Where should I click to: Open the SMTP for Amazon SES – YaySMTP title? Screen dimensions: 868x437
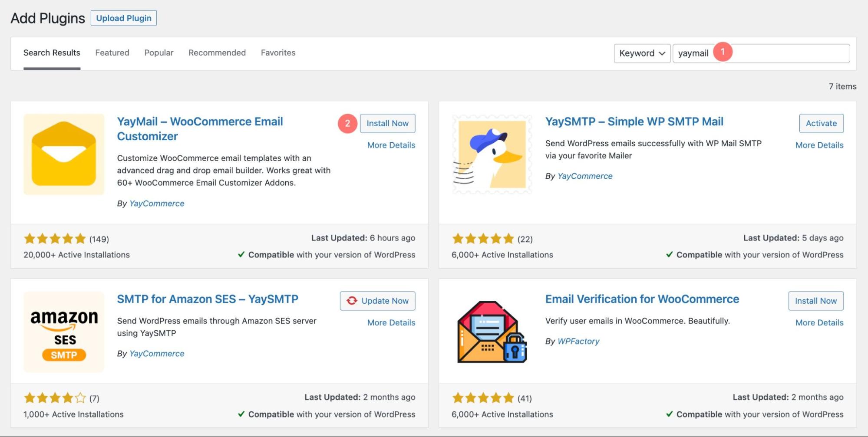[208, 299]
